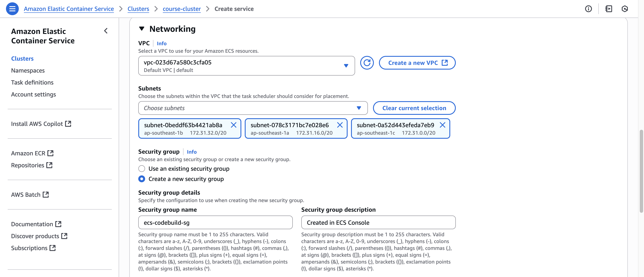Go to Task definitions in the sidebar
The image size is (644, 277).
pyautogui.click(x=32, y=83)
